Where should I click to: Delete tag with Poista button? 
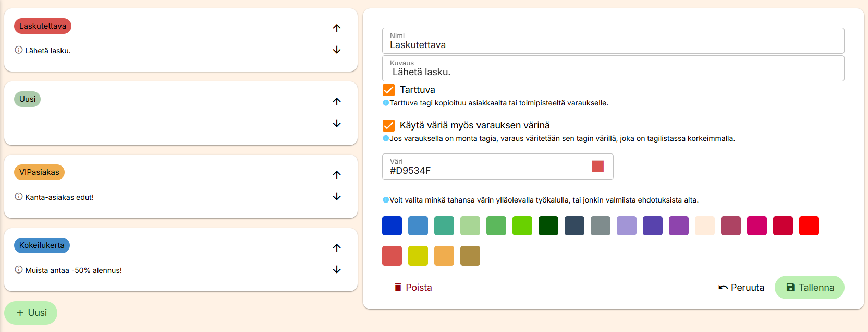click(x=413, y=288)
